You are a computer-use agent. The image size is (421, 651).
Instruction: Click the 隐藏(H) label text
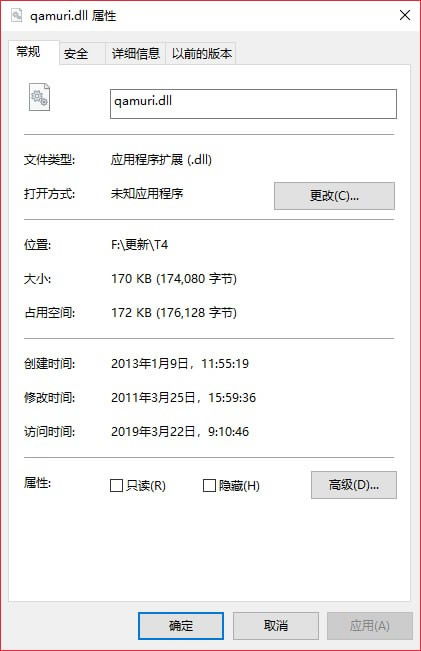point(240,485)
